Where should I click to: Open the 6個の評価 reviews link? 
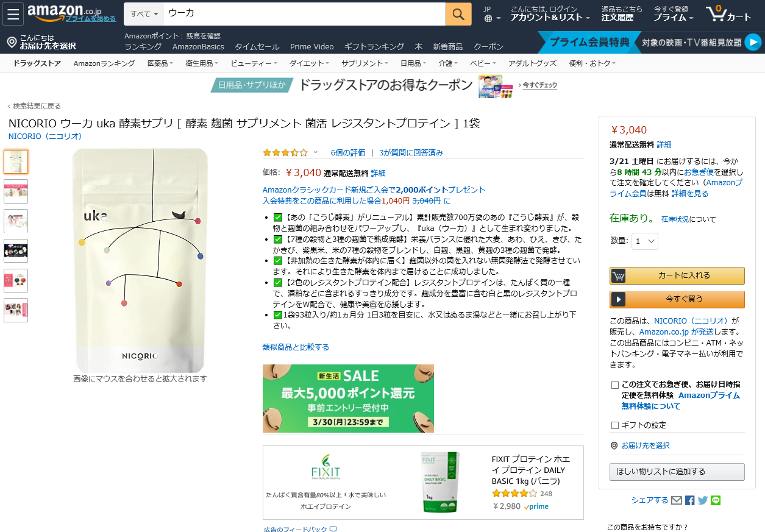(348, 153)
